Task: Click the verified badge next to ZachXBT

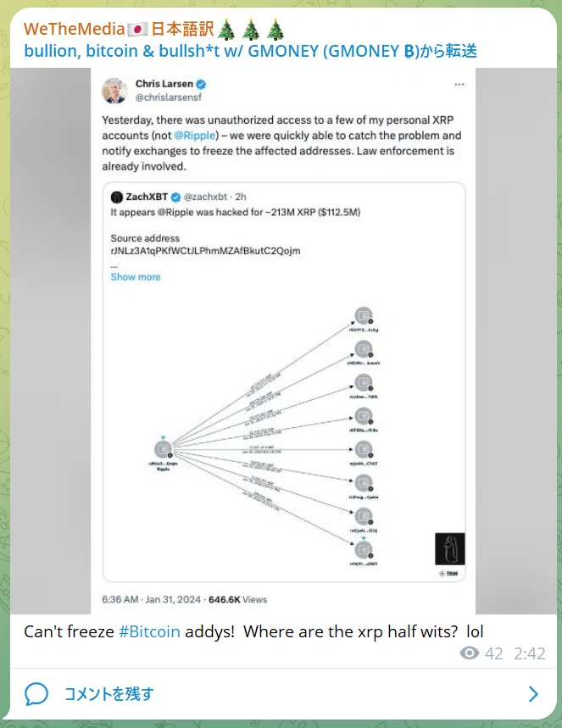Action: point(175,197)
